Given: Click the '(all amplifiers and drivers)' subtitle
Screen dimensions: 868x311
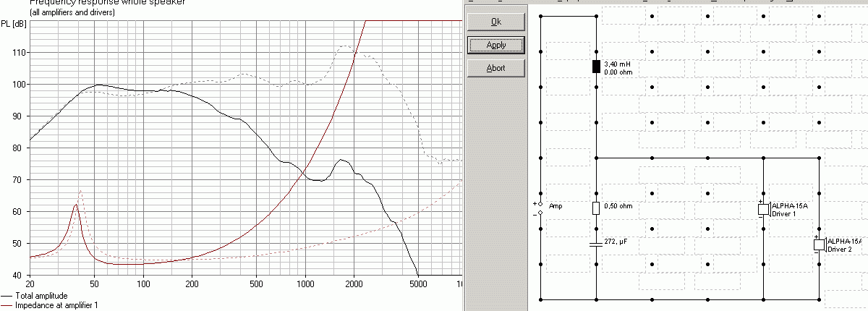Looking at the screenshot, I should (x=72, y=13).
